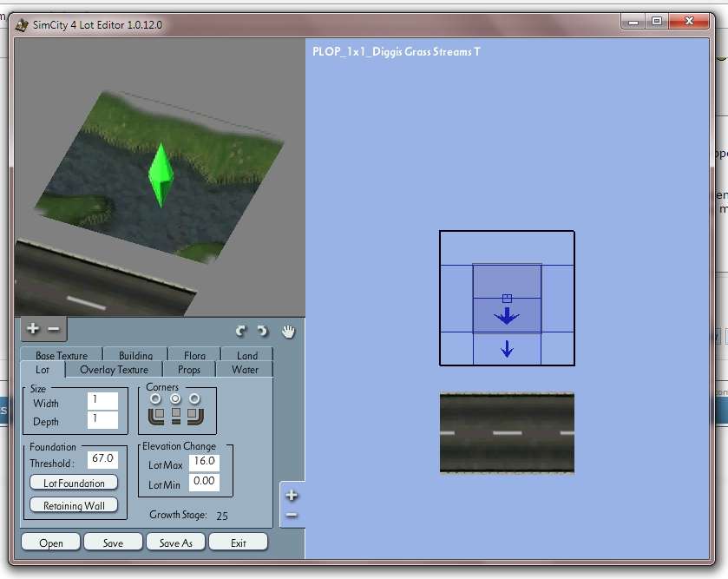This screenshot has height=579, width=728.
Task: Maximize the Lot Editor window
Action: point(657,22)
